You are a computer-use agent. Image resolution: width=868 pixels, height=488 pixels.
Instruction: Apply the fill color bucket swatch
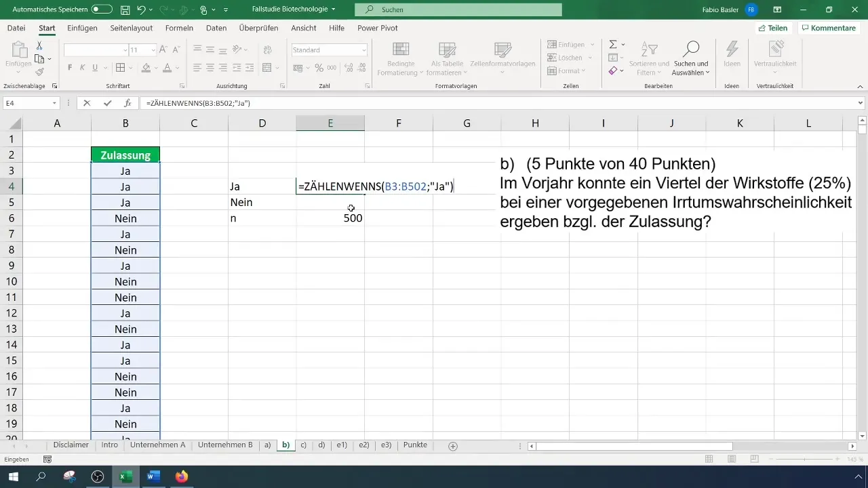[145, 68]
